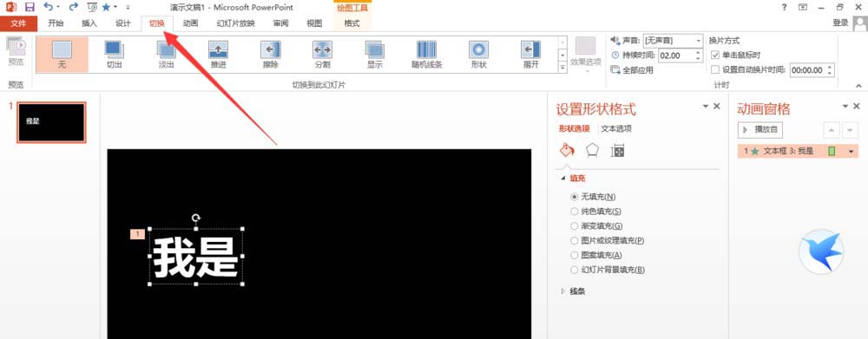Switch to 形状选项 shape options
Viewport: 868px width, 339px height.
[x=574, y=128]
